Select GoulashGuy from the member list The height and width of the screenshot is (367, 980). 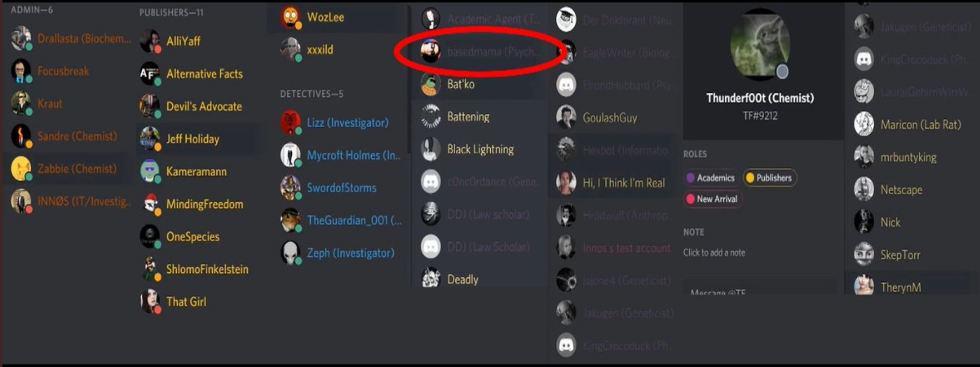[612, 117]
